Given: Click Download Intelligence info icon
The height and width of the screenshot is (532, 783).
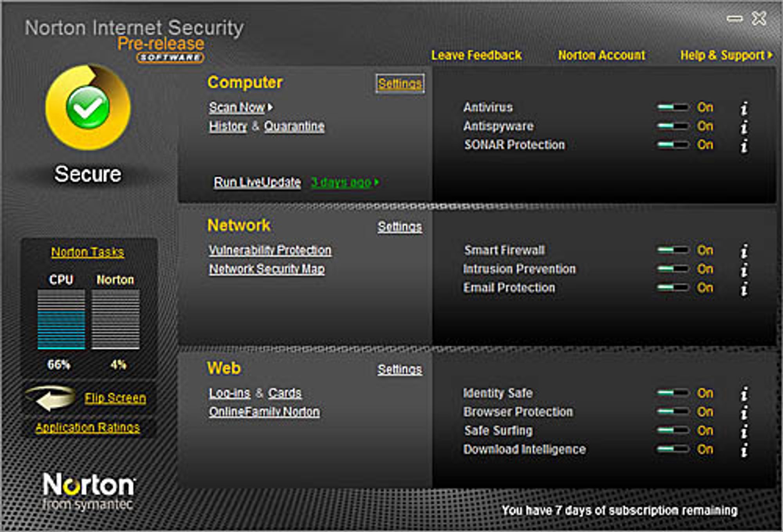Looking at the screenshot, I should pos(744,450).
